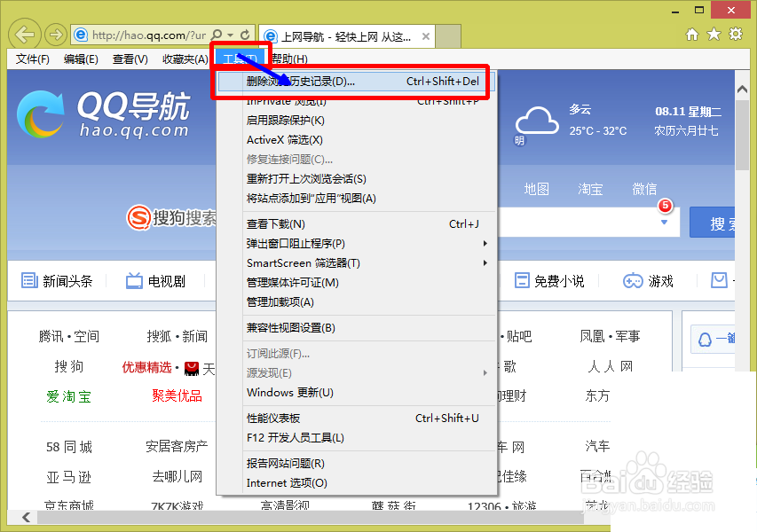Open 查看下载(N) from the menu
This screenshot has height=532, width=757.
pos(356,224)
